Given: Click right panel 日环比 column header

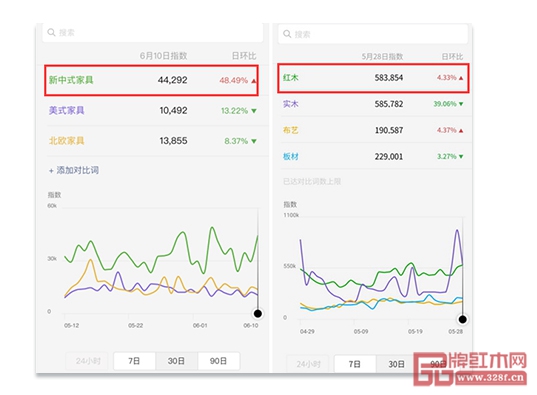Looking at the screenshot, I should tap(452, 57).
